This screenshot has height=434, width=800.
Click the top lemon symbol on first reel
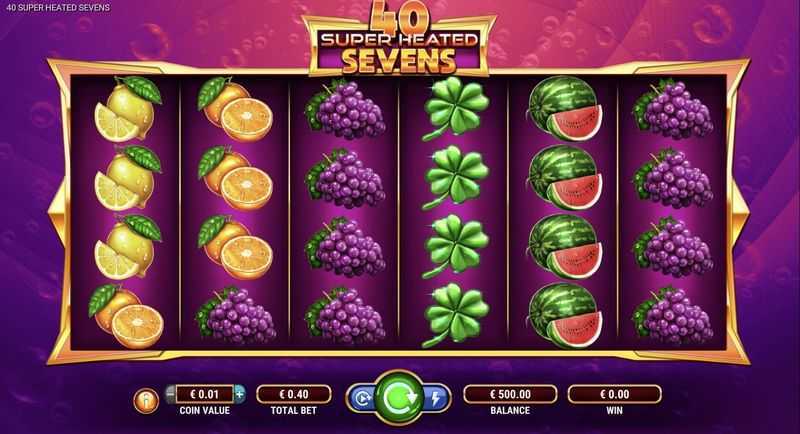pos(127,109)
